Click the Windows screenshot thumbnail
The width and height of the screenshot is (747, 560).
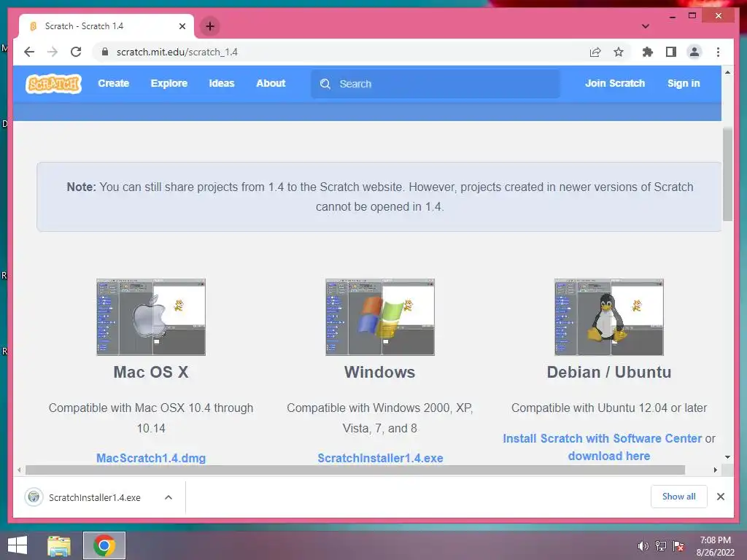point(380,317)
